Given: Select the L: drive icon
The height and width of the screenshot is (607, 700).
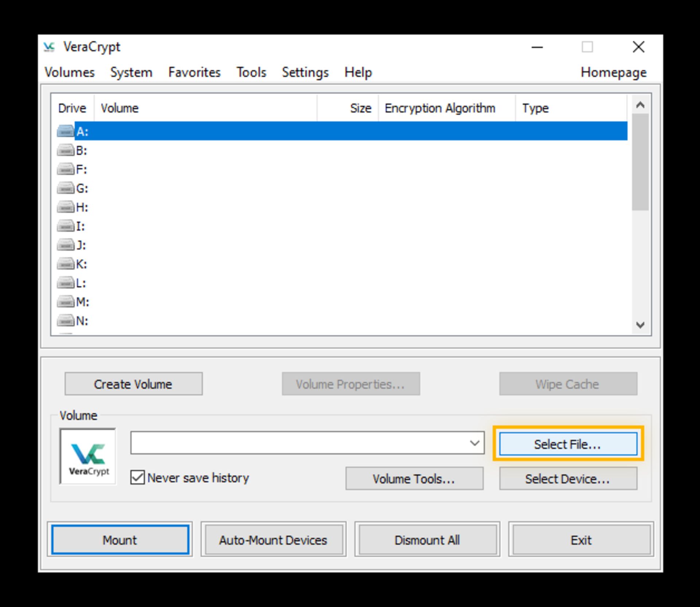Looking at the screenshot, I should click(66, 283).
